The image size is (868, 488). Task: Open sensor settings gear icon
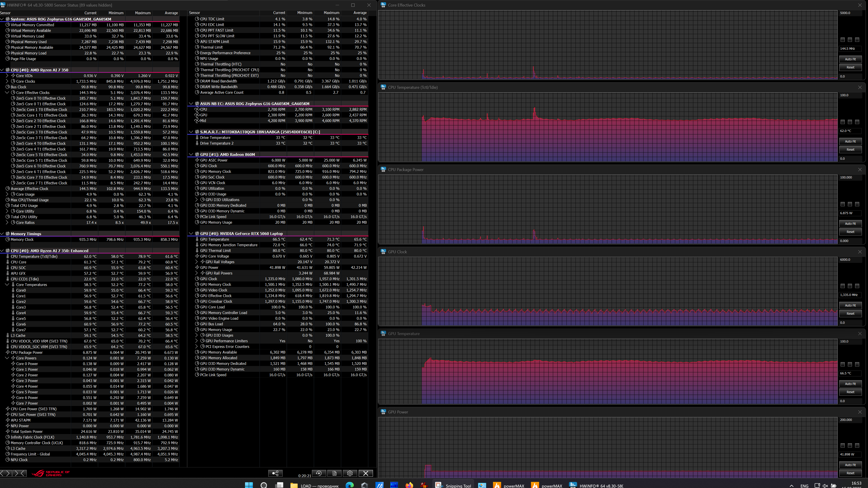[350, 473]
